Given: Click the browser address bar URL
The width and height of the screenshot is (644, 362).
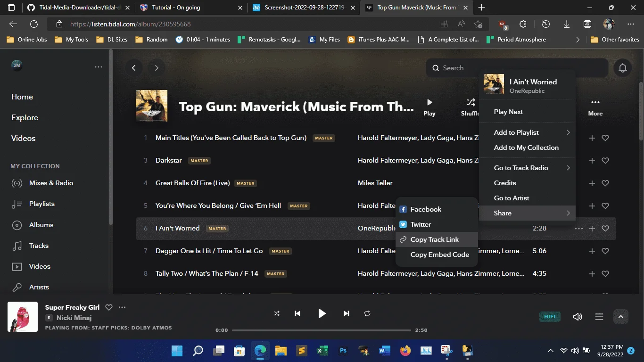Looking at the screenshot, I should pyautogui.click(x=131, y=24).
